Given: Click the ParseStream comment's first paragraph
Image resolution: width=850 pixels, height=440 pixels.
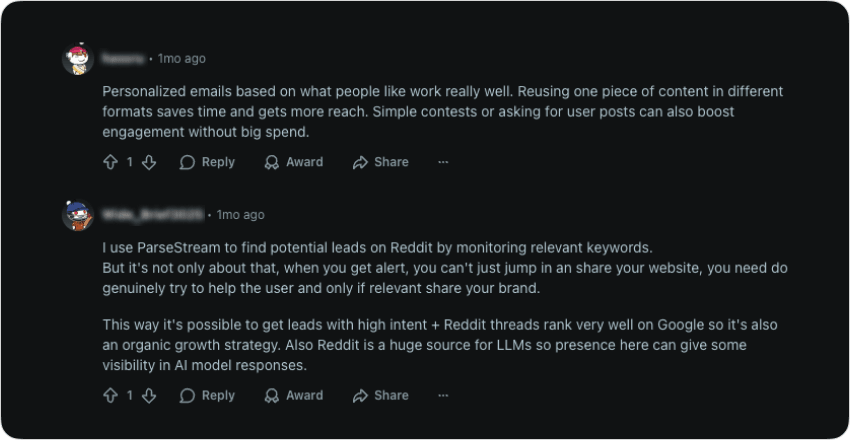Looking at the screenshot, I should click(x=400, y=267).
